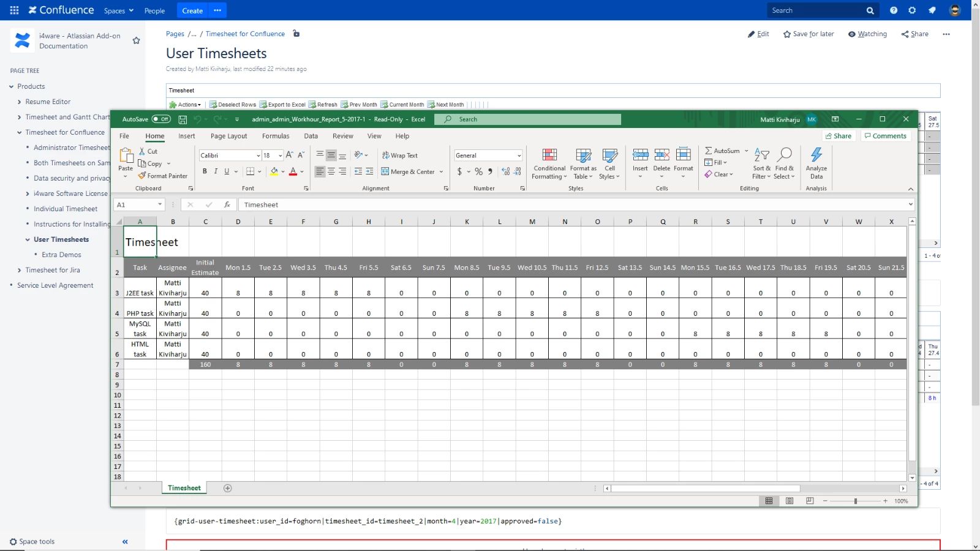
Task: Open Sort & Filter options
Action: tap(762, 163)
